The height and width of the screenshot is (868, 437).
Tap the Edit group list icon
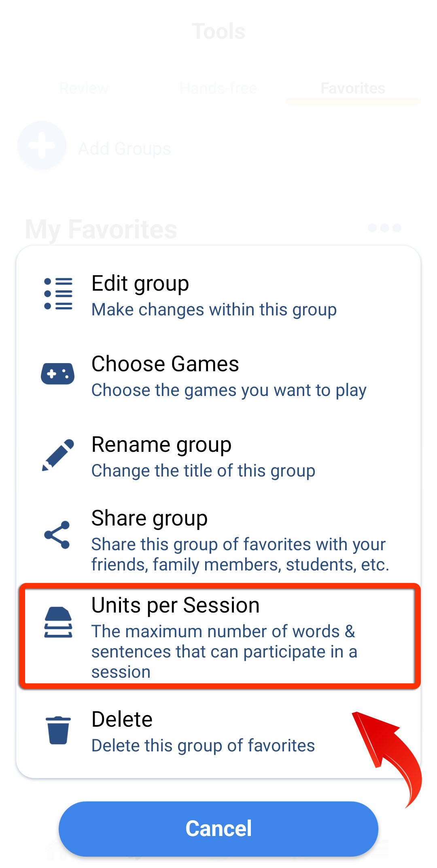58,294
